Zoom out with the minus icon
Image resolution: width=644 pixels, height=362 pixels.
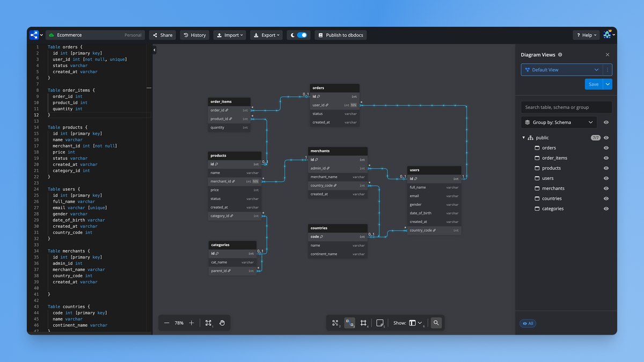pos(167,323)
